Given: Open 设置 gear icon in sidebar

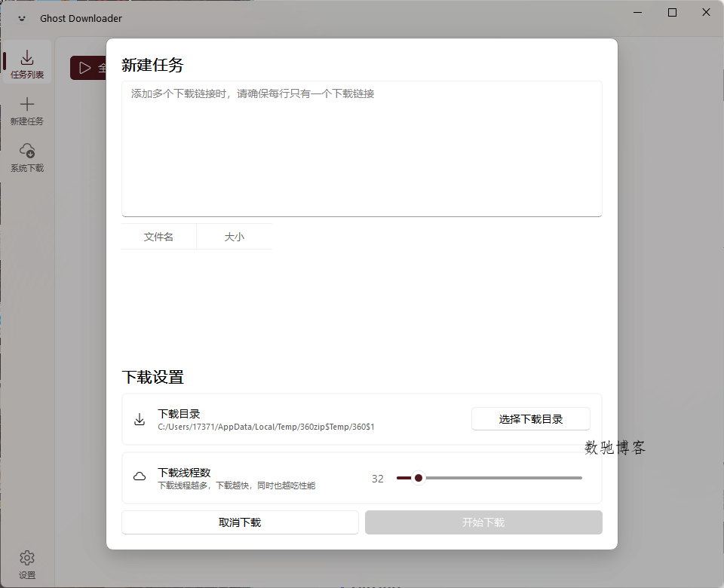Looking at the screenshot, I should [x=27, y=558].
